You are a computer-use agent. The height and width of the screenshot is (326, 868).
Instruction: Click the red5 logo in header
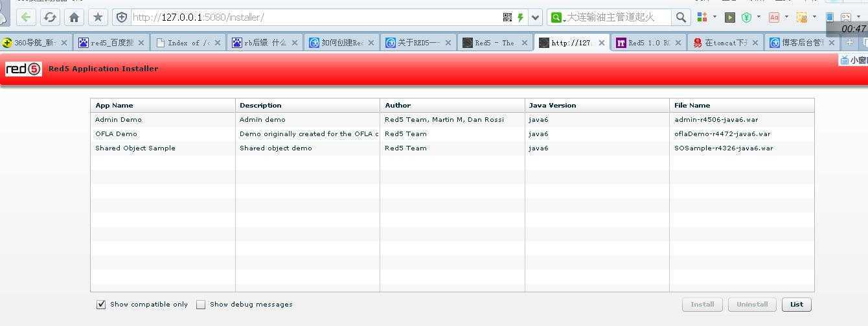[23, 69]
